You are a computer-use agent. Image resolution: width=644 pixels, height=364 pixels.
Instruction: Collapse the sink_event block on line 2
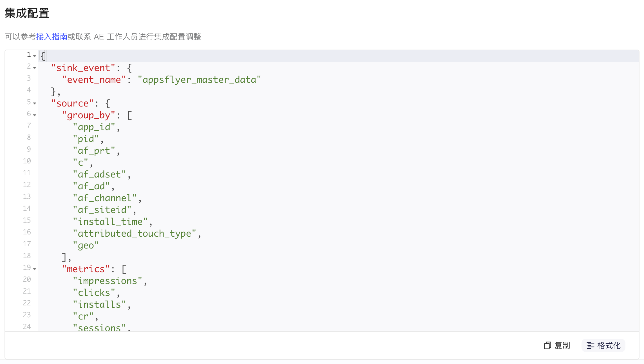click(35, 68)
